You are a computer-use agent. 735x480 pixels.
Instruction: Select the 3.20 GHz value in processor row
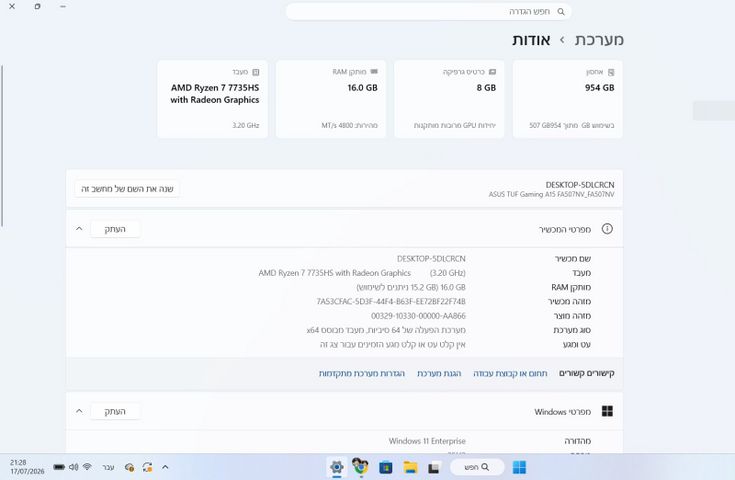click(448, 273)
